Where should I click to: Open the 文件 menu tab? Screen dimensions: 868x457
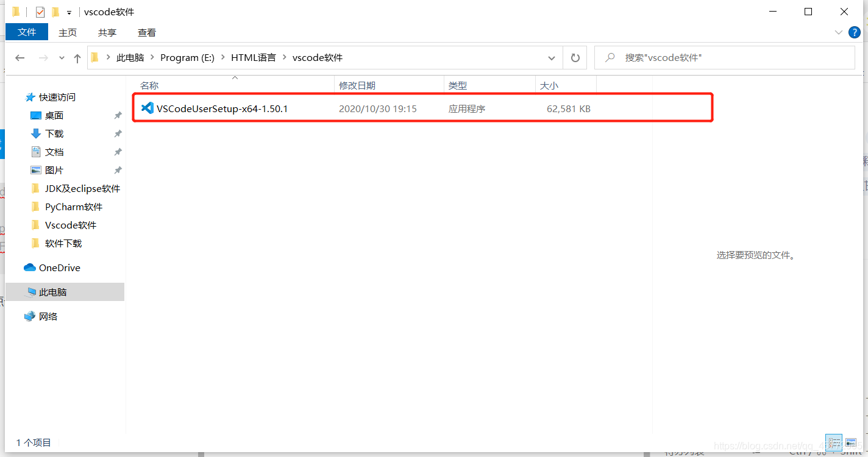tap(27, 32)
